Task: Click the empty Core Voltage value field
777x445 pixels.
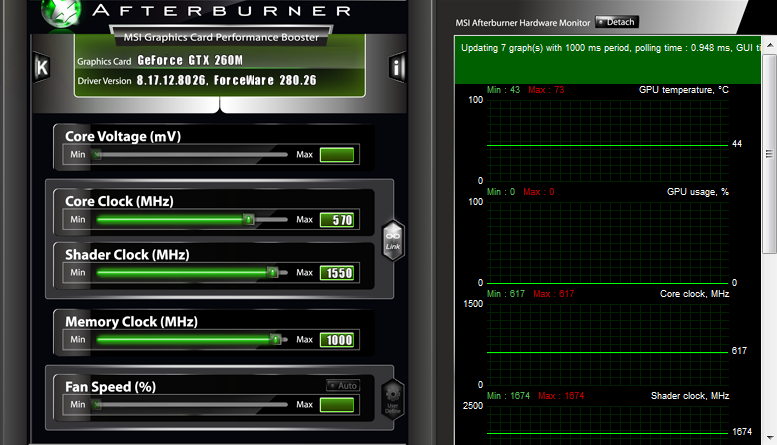Action: (x=337, y=155)
